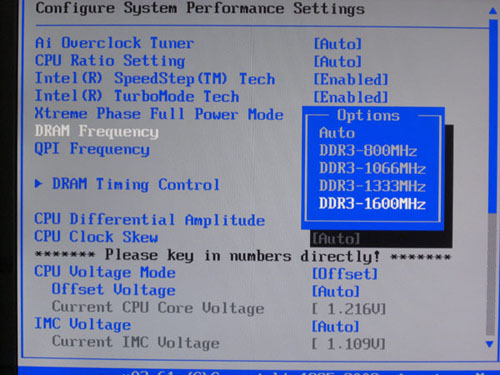Toggle SpeedStep [Enabled] value

coord(351,79)
